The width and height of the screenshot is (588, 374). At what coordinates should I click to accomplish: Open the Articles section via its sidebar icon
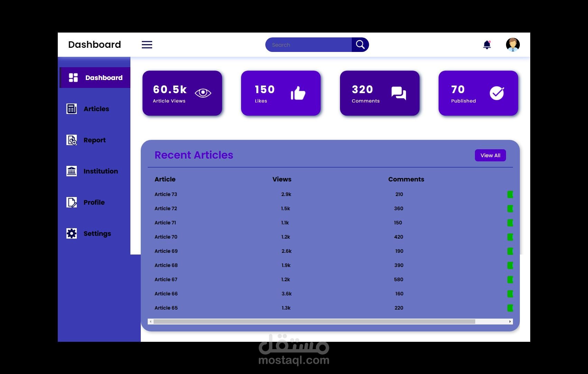point(72,109)
